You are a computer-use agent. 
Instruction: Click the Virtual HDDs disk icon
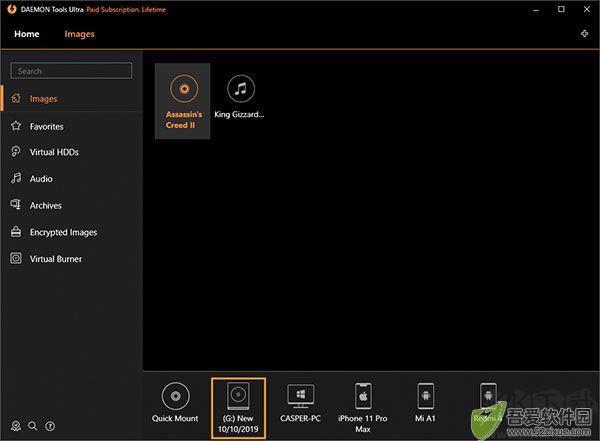tap(16, 152)
